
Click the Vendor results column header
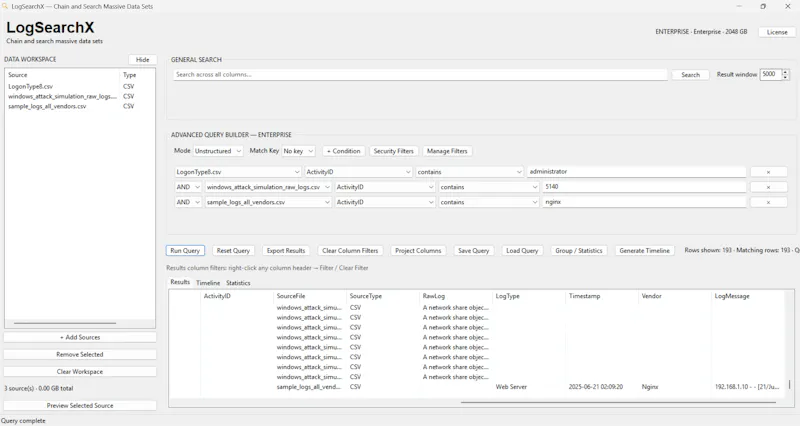point(676,296)
